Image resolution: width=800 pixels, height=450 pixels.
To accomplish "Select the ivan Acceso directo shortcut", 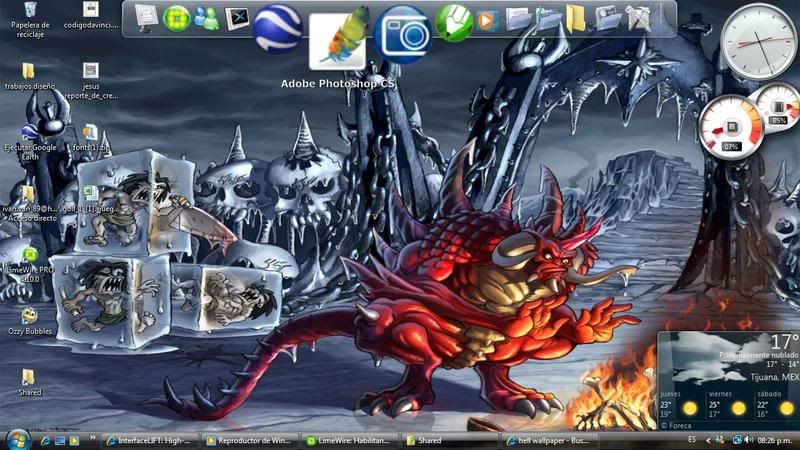I will (29, 204).
